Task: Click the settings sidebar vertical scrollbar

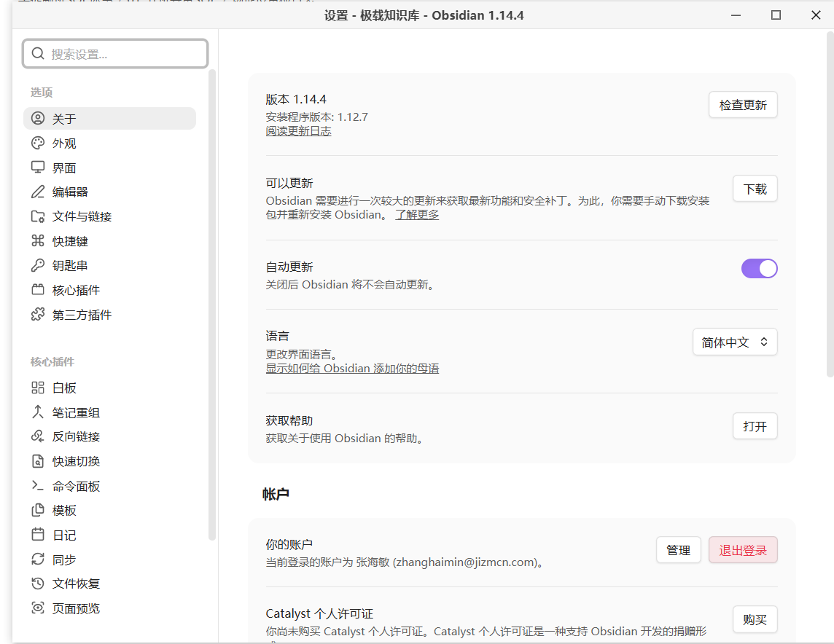Action: (x=211, y=305)
